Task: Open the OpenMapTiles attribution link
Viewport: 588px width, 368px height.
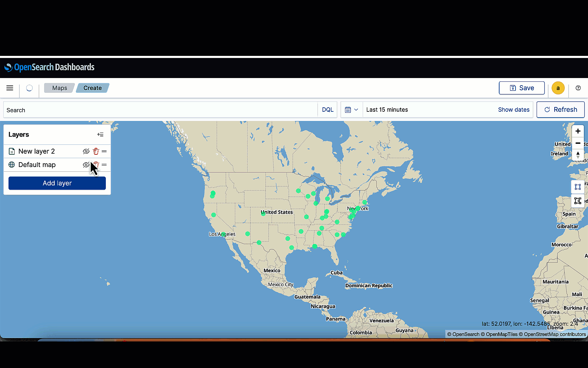Action: click(499, 334)
